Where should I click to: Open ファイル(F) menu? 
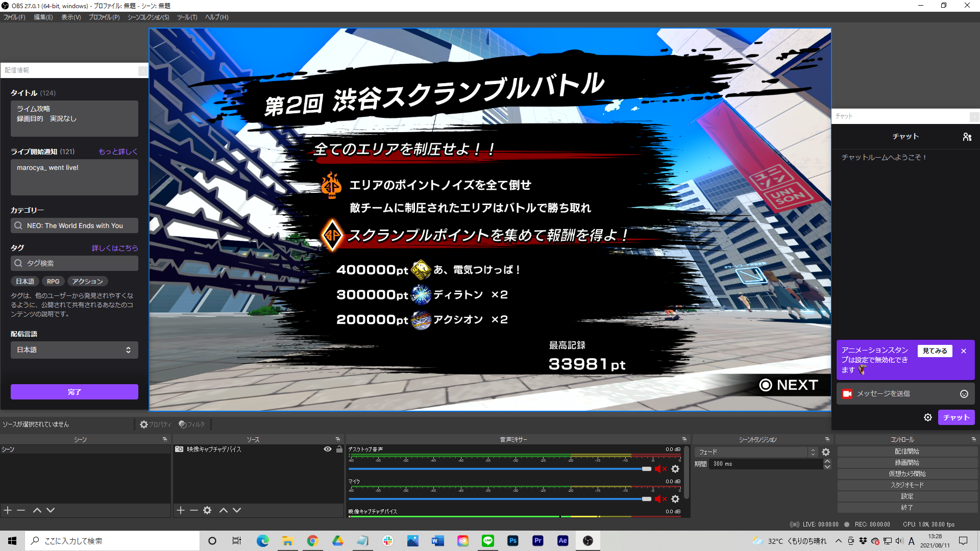14,17
